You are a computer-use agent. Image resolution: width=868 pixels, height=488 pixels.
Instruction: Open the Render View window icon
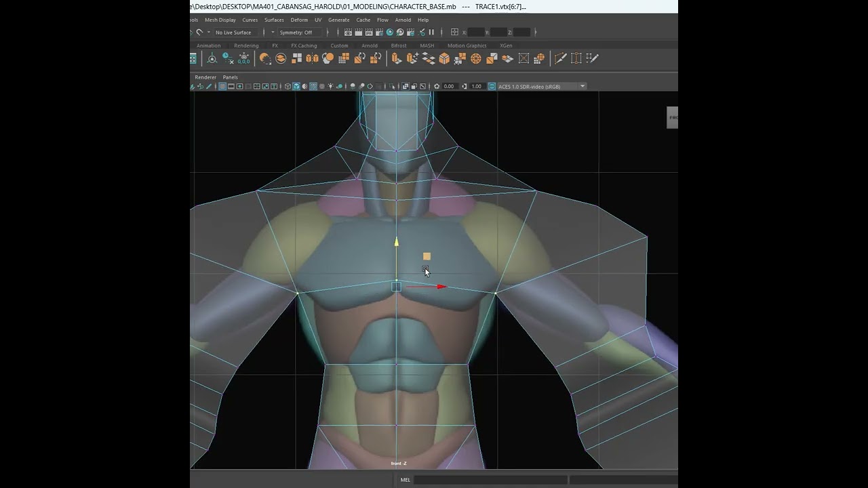click(x=348, y=33)
